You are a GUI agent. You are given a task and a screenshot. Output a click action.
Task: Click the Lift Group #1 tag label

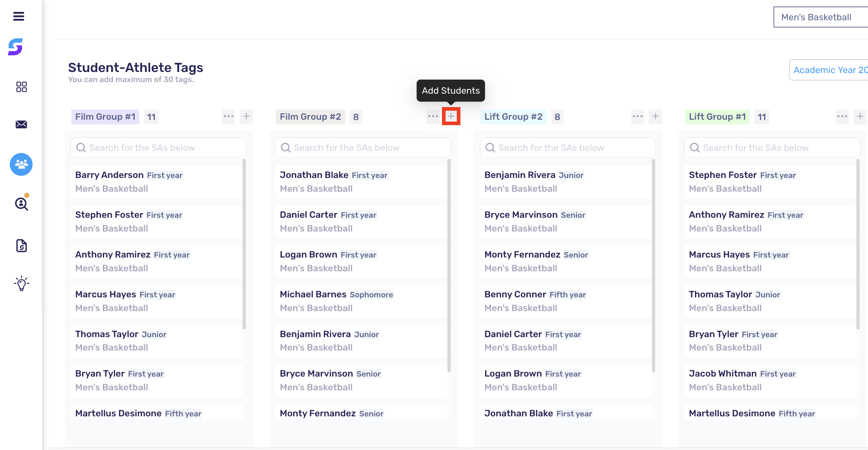pos(717,117)
